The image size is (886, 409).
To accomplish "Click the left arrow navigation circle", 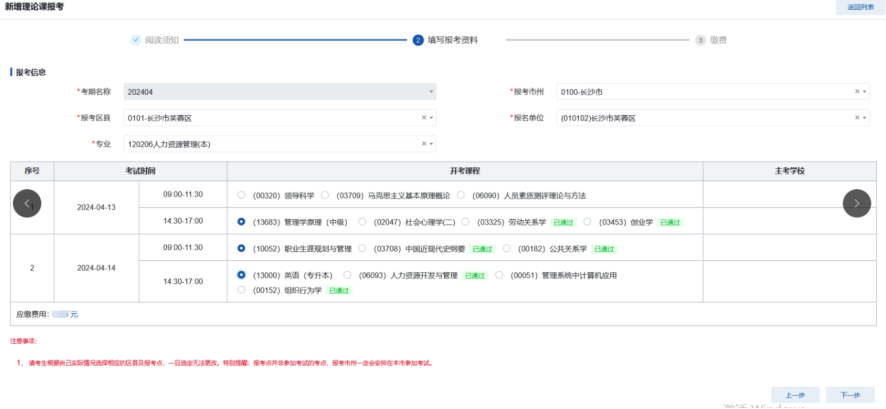I will [x=27, y=203].
